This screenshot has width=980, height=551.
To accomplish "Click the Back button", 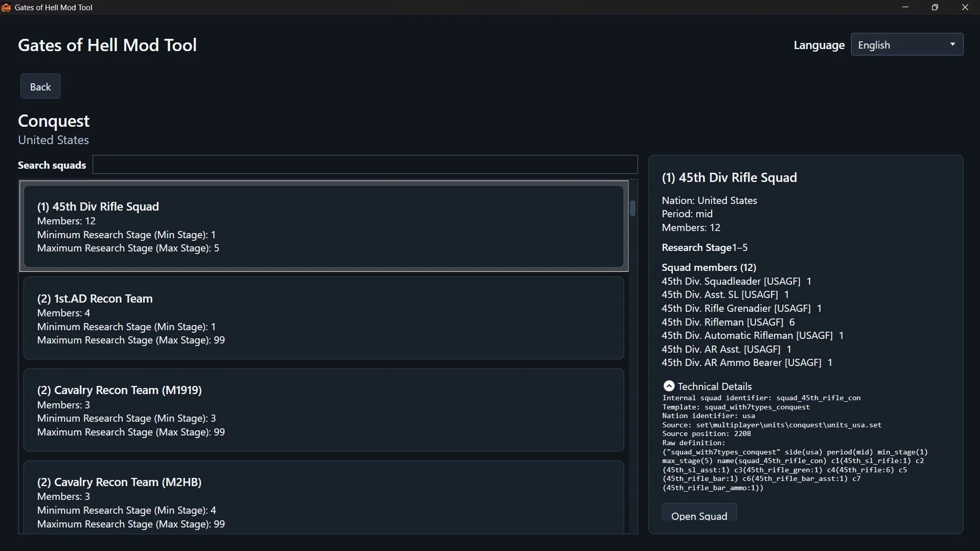I will (x=40, y=86).
